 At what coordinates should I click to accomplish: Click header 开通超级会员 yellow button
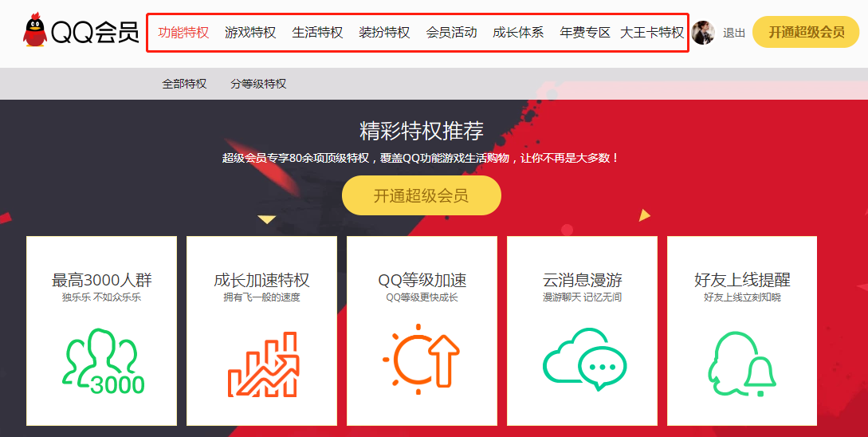[x=806, y=32]
